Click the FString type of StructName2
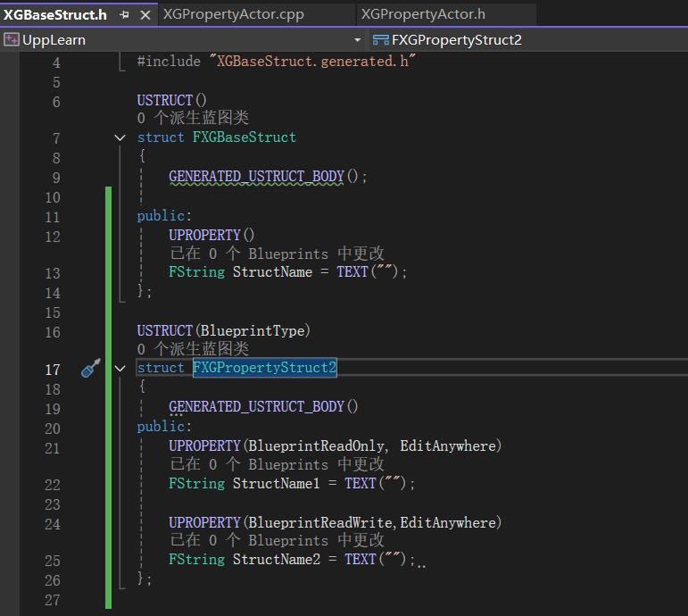The height and width of the screenshot is (616, 688). (x=196, y=560)
